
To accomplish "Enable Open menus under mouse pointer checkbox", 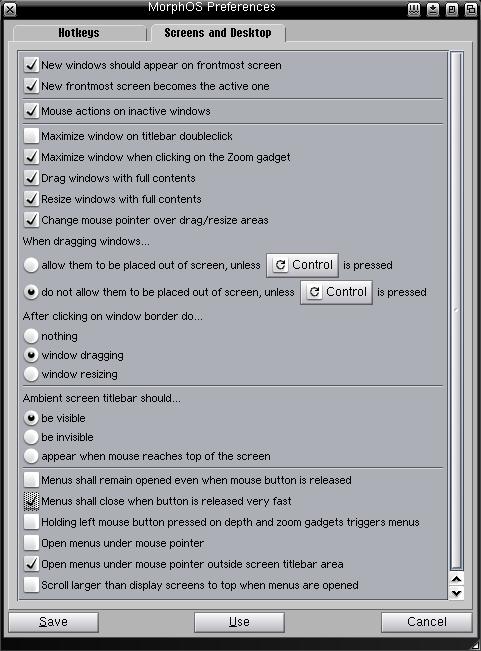I will 31,543.
